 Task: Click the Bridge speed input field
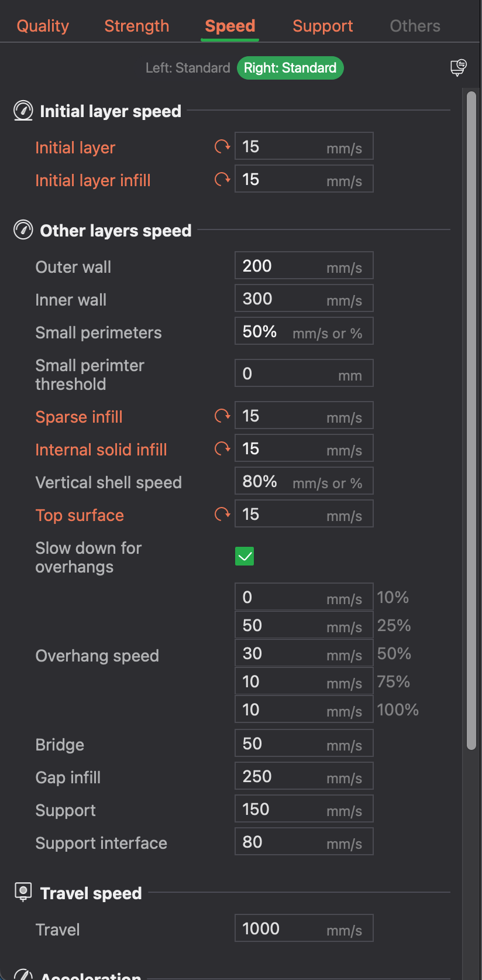click(304, 743)
